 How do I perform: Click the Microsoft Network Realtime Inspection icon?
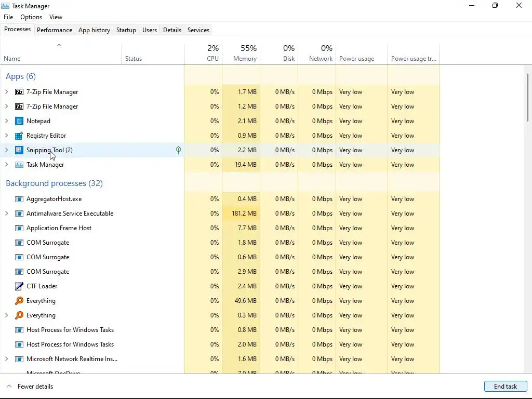tap(19, 359)
